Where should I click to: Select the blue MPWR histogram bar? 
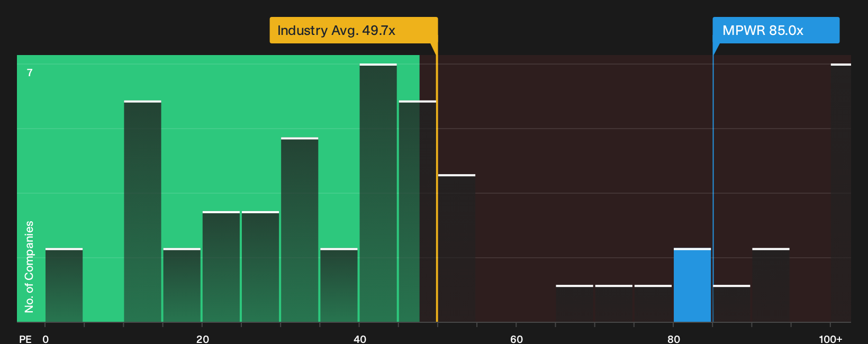click(x=692, y=285)
